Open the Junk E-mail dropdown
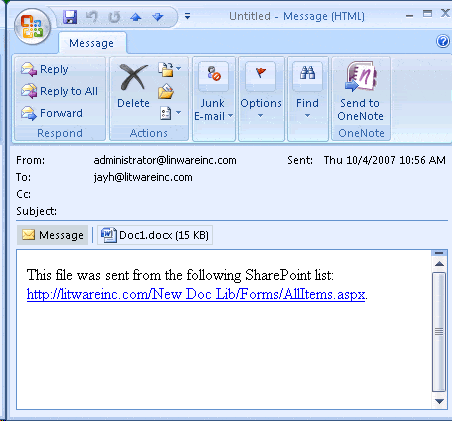Image resolution: width=452 pixels, height=421 pixels. [214, 110]
